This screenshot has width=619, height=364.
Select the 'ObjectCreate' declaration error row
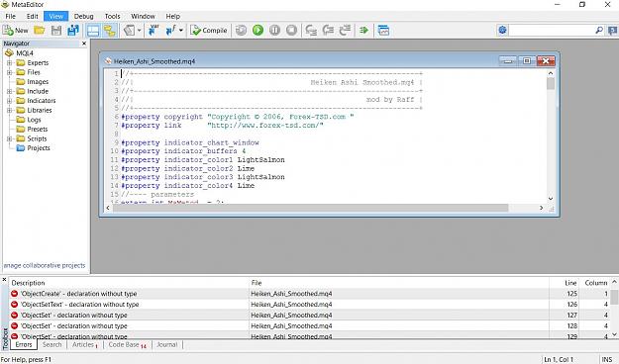point(309,294)
